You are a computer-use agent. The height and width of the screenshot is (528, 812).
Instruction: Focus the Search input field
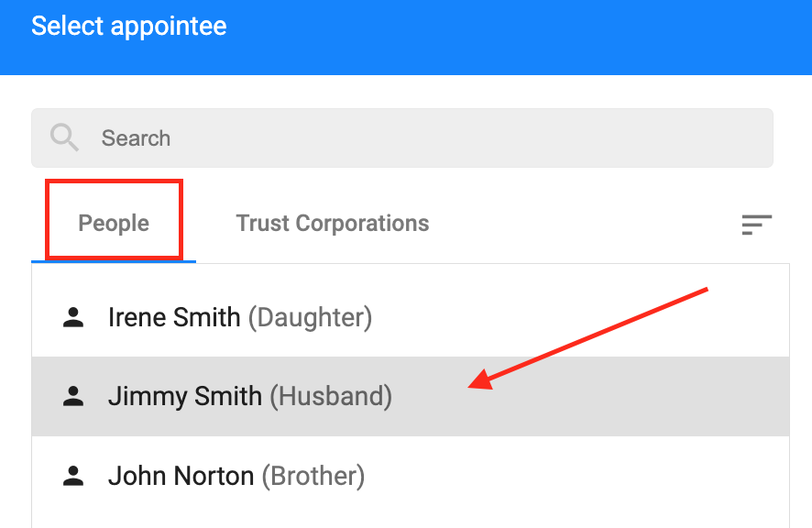pyautogui.click(x=401, y=137)
